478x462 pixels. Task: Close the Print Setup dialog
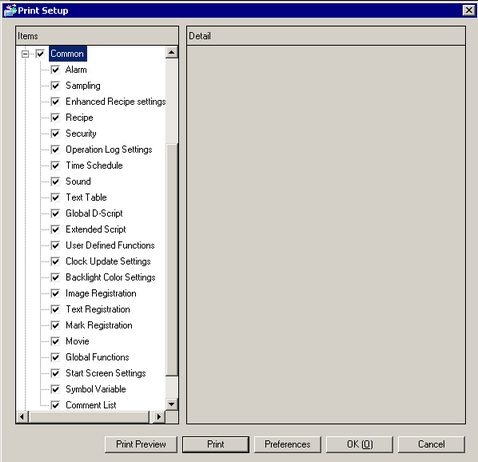[x=469, y=10]
